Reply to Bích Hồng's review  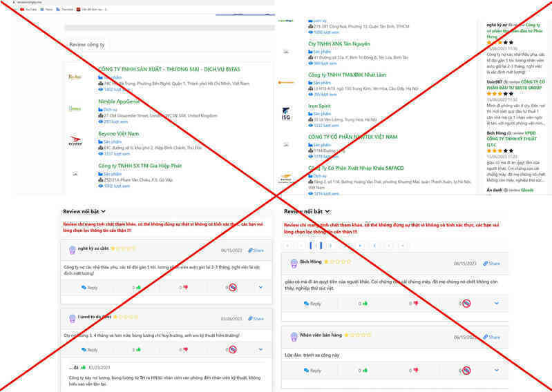click(x=312, y=304)
